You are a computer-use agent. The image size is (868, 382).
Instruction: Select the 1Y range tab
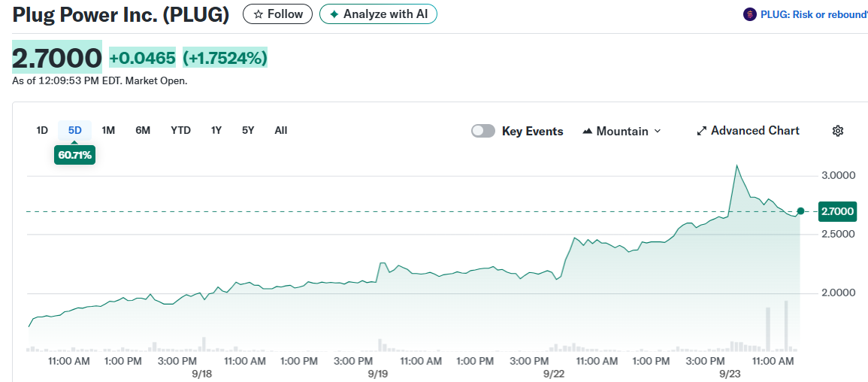[x=216, y=131]
